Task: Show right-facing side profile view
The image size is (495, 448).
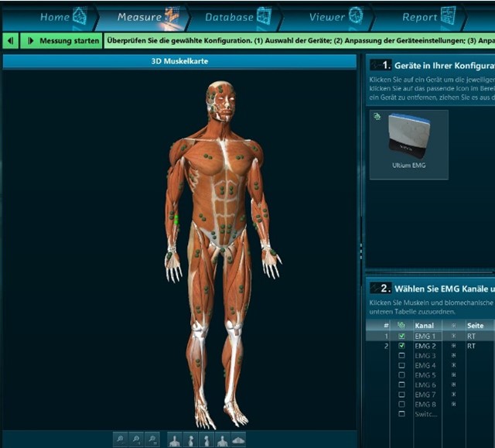Action: tap(190, 439)
